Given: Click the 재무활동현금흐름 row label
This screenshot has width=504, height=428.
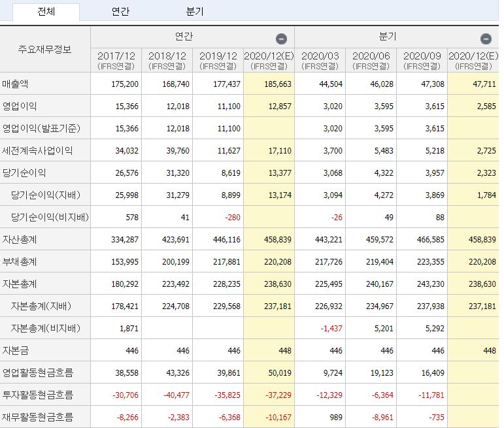Looking at the screenshot, I should pos(38,417).
